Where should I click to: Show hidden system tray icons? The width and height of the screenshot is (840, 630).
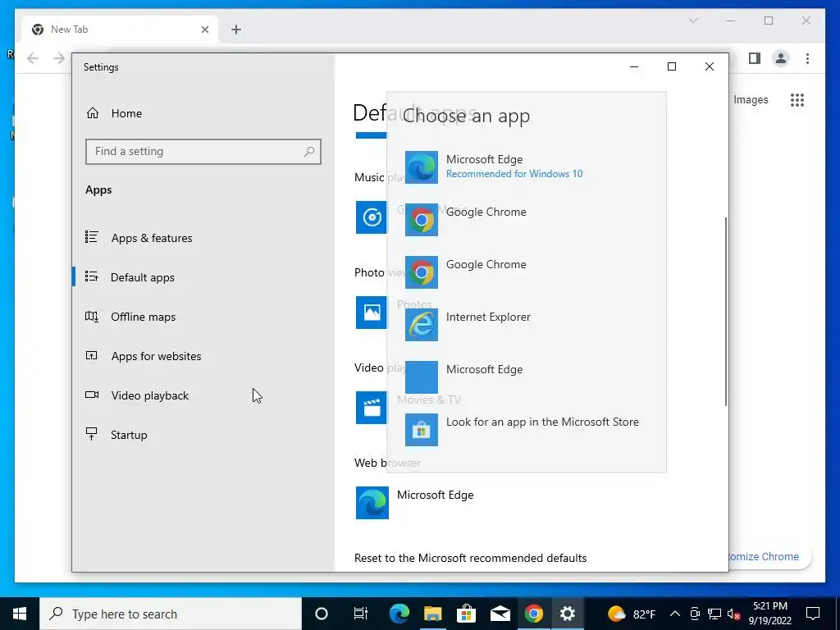pyautogui.click(x=675, y=614)
